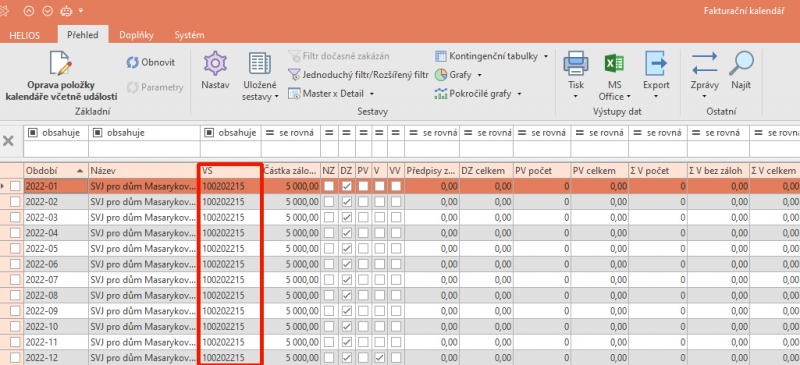
Task: Toggle VV checkbox in row 2022-07
Action: click(x=396, y=280)
